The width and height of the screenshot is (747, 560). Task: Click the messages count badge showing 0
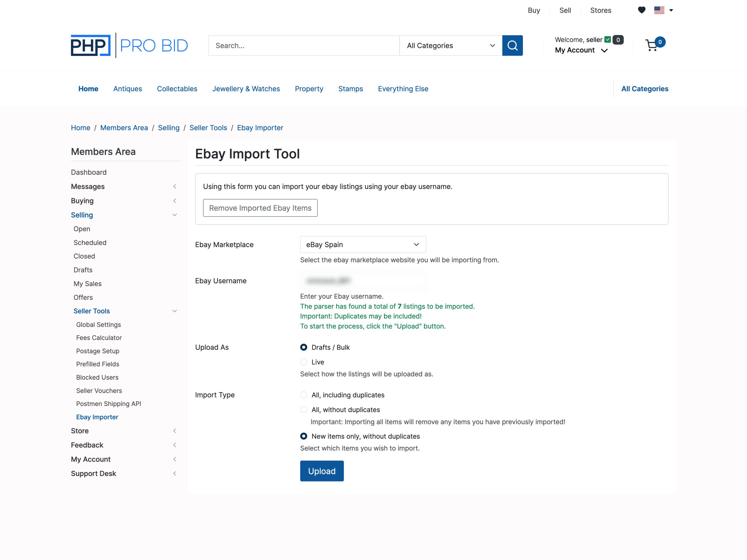pos(618,39)
